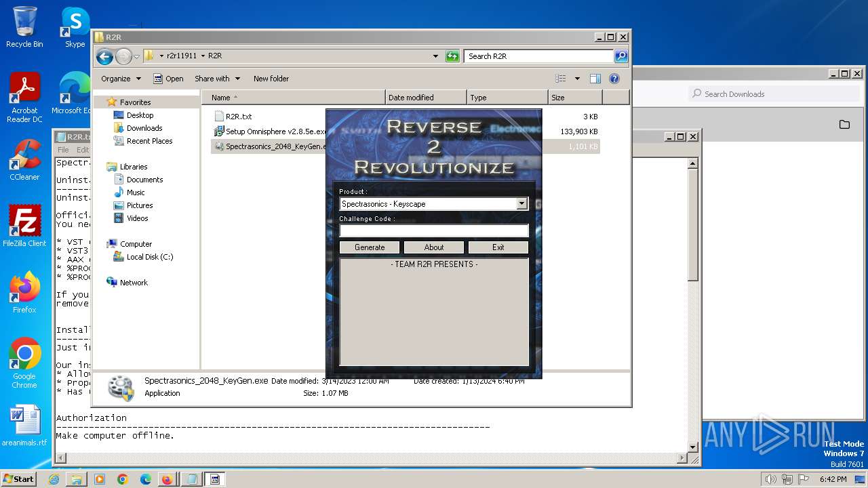Click the search magnifier icon in the R2R window
Viewport: 868px width, 488px height.
pyautogui.click(x=621, y=56)
